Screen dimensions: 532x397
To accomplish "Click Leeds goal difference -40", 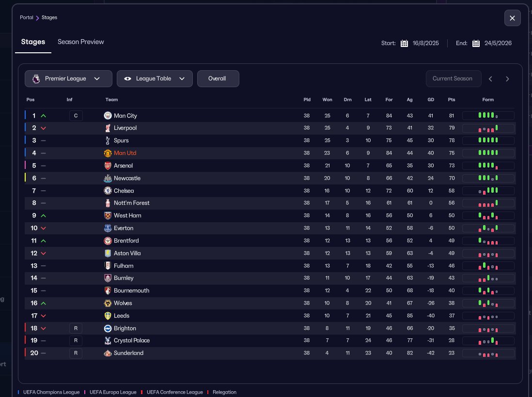I will click(x=431, y=316).
